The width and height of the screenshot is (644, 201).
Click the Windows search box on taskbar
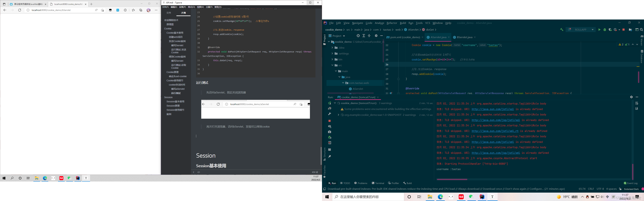pyautogui.click(x=368, y=197)
